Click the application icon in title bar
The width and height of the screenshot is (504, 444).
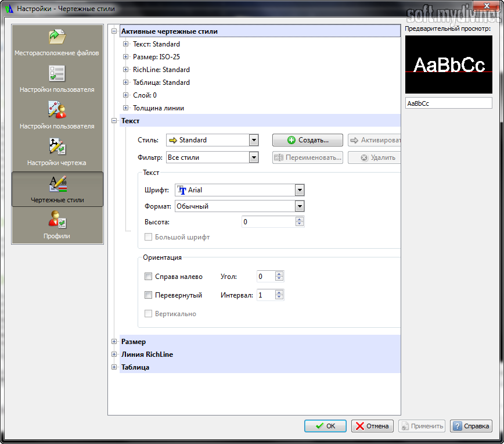click(9, 9)
